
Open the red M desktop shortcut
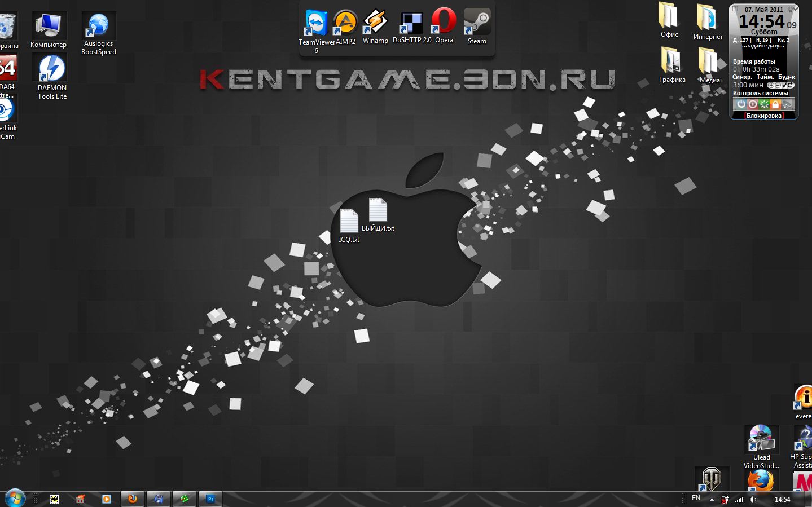point(802,481)
